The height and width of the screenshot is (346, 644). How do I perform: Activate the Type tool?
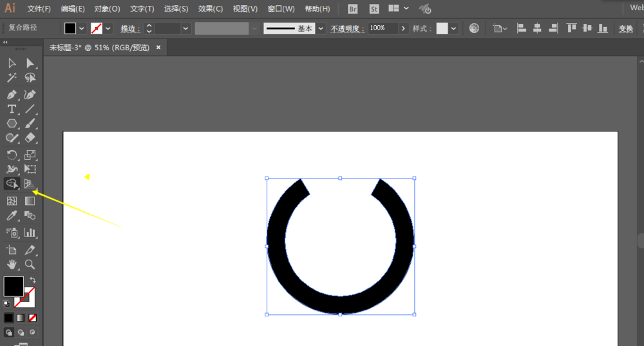[x=12, y=110]
